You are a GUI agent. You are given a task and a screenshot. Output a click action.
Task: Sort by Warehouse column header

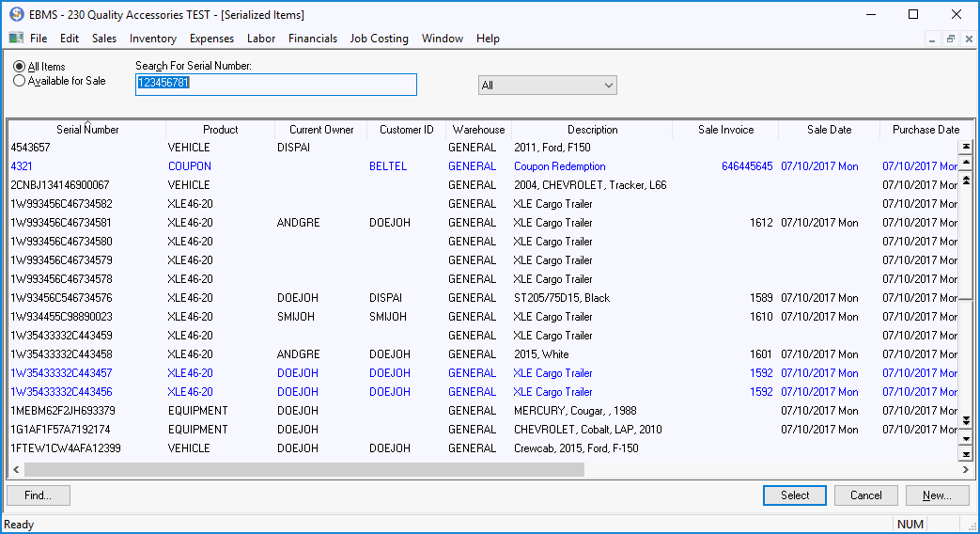(x=478, y=130)
